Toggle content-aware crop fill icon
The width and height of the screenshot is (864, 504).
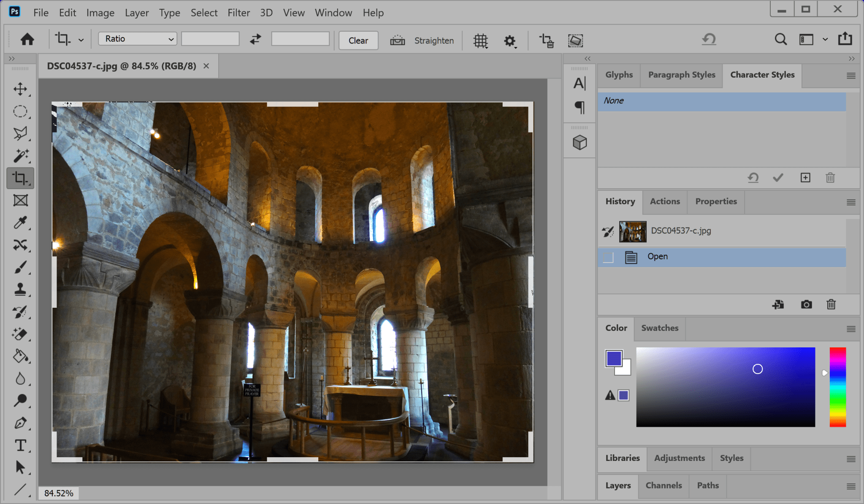[575, 41]
